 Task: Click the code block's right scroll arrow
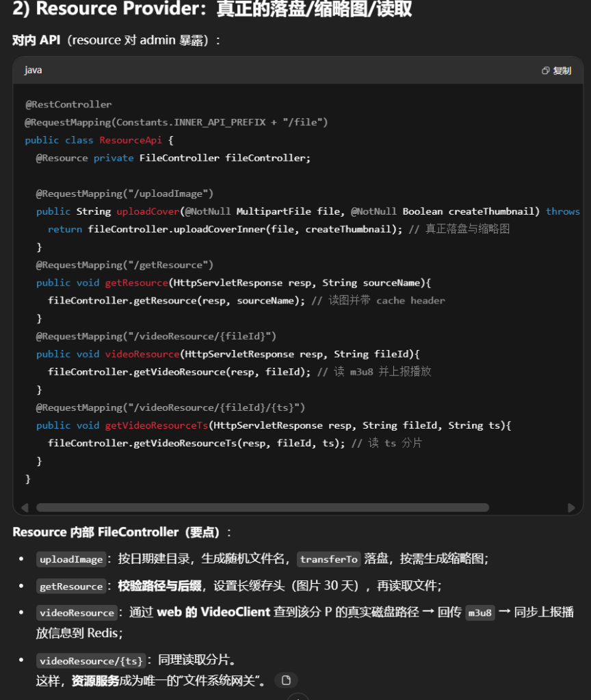[x=570, y=508]
